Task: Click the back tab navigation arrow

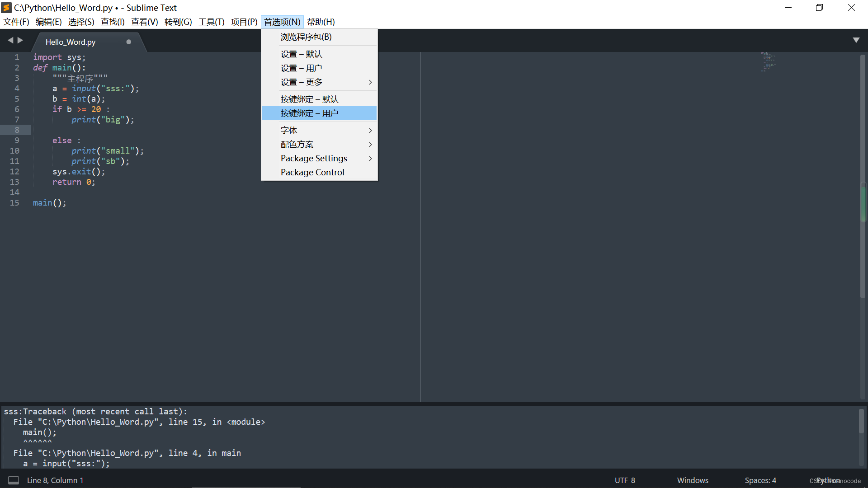Action: coord(10,40)
